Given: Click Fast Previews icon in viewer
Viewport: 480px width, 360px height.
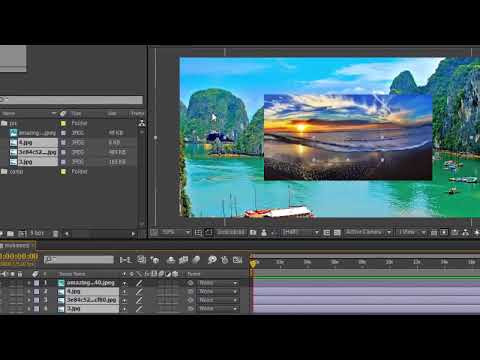Looking at the screenshot, I should (x=444, y=232).
